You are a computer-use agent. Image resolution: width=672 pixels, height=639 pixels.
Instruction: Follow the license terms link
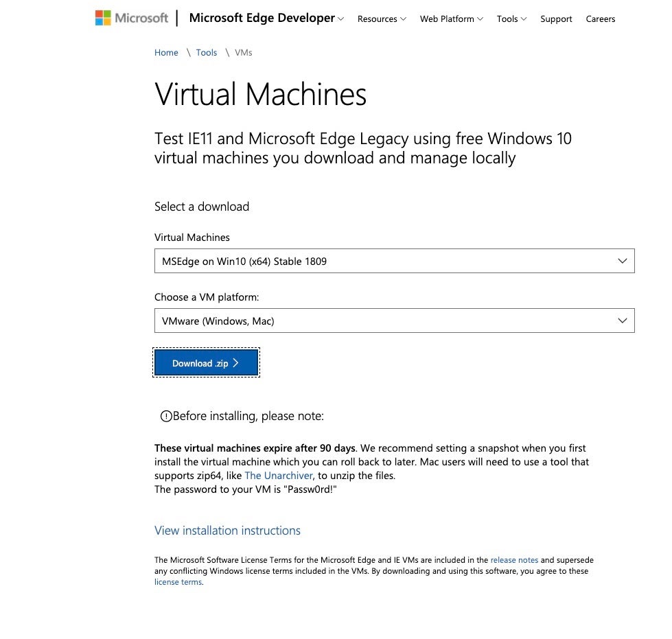point(178,582)
